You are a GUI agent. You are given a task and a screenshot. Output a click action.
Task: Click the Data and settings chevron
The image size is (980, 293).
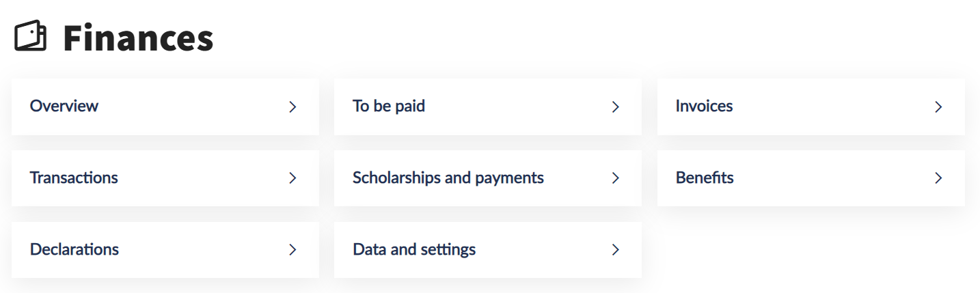615,250
